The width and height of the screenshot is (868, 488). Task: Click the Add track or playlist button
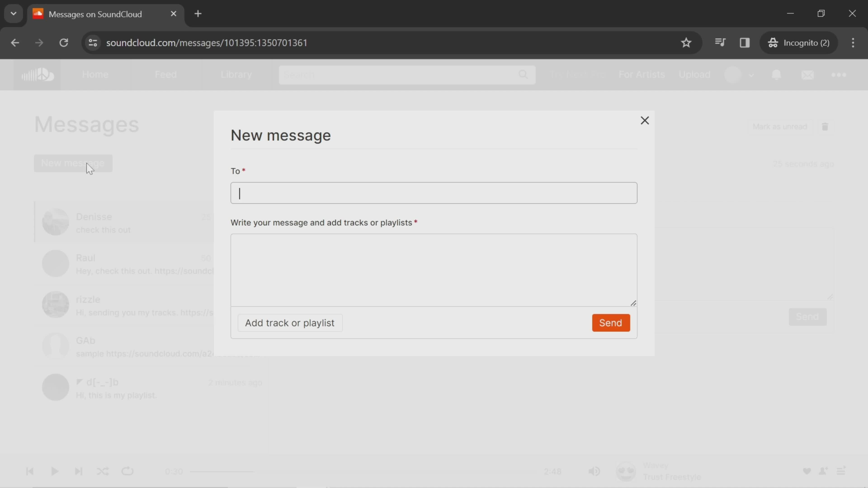[x=290, y=323]
